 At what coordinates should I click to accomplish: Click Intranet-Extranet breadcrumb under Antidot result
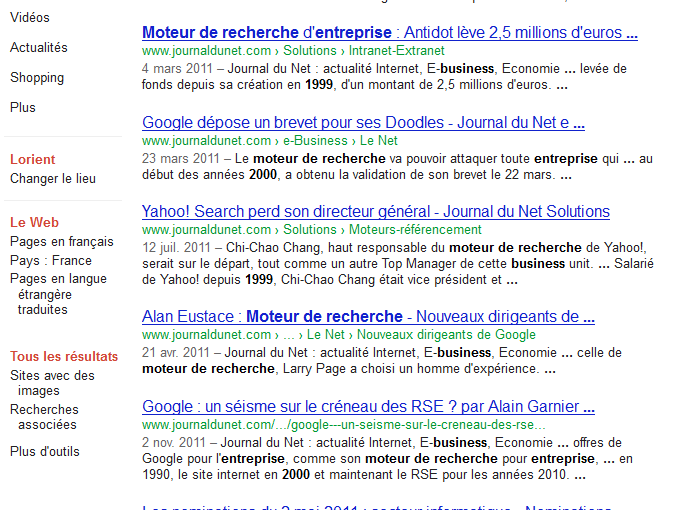397,51
